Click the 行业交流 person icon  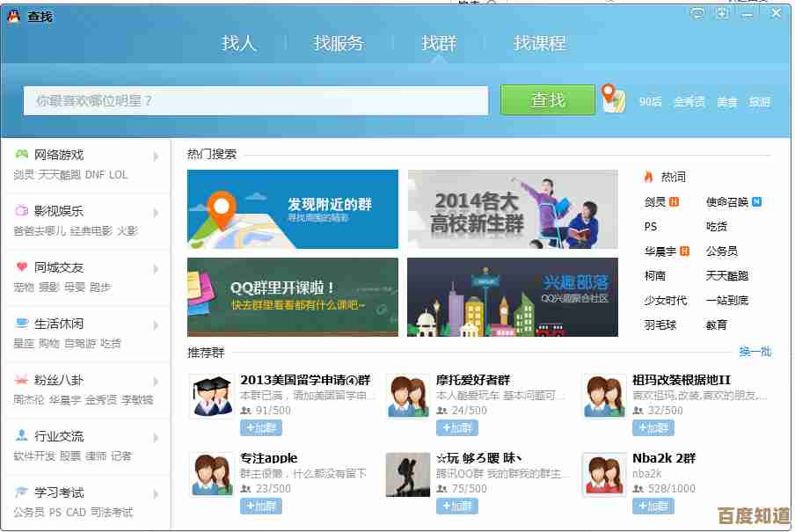point(21,436)
